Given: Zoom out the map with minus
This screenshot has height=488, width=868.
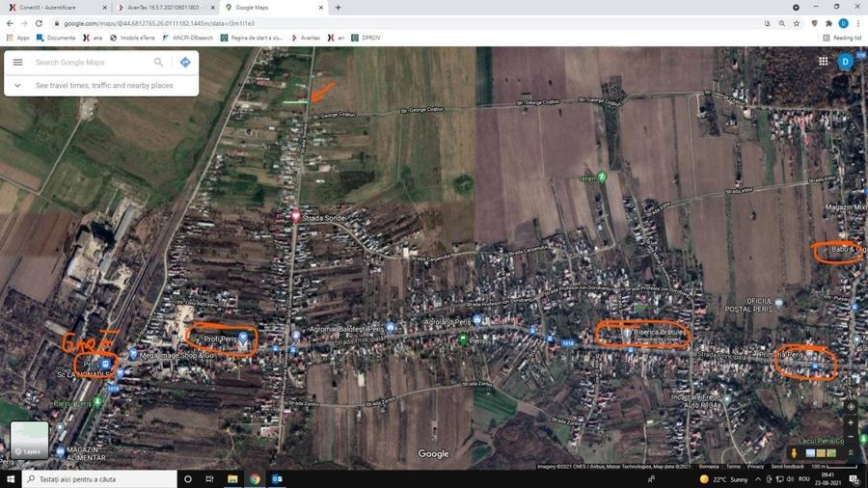Looking at the screenshot, I should pos(851,436).
